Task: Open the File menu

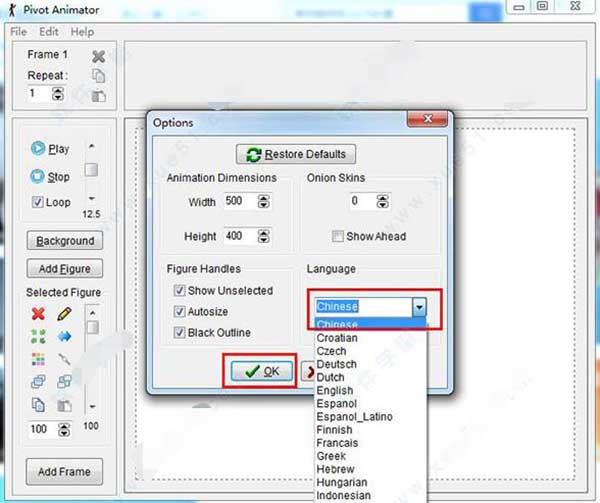Action: tap(18, 32)
